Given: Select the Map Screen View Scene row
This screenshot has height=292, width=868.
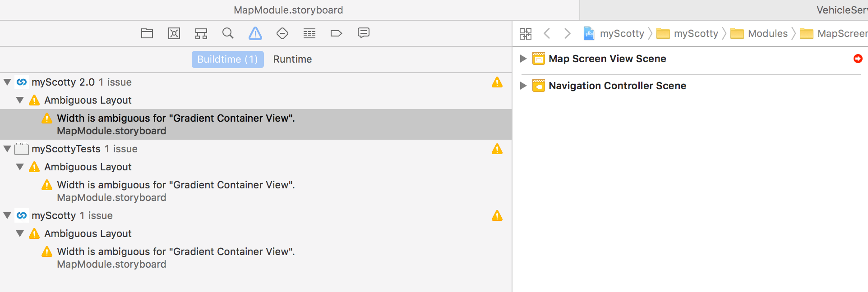Looking at the screenshot, I should click(690, 59).
